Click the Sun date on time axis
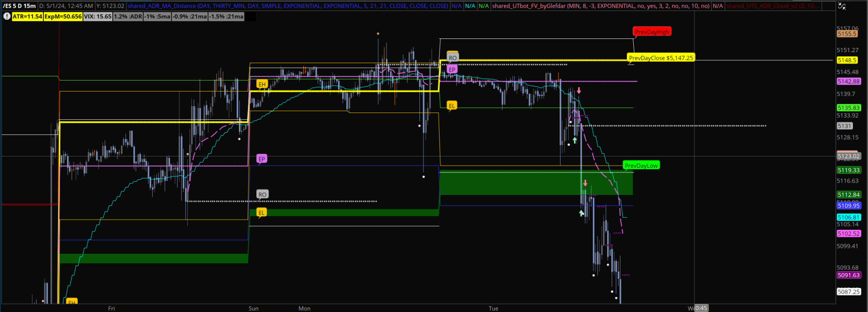Screen dimensions: 868x312 pos(254,308)
